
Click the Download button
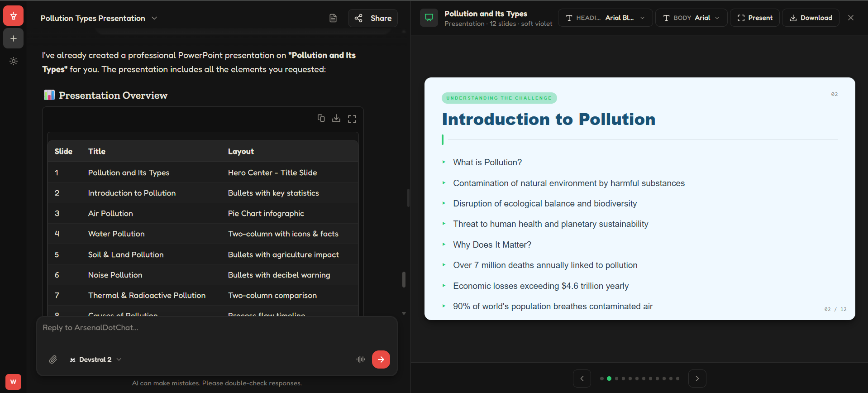tap(811, 18)
